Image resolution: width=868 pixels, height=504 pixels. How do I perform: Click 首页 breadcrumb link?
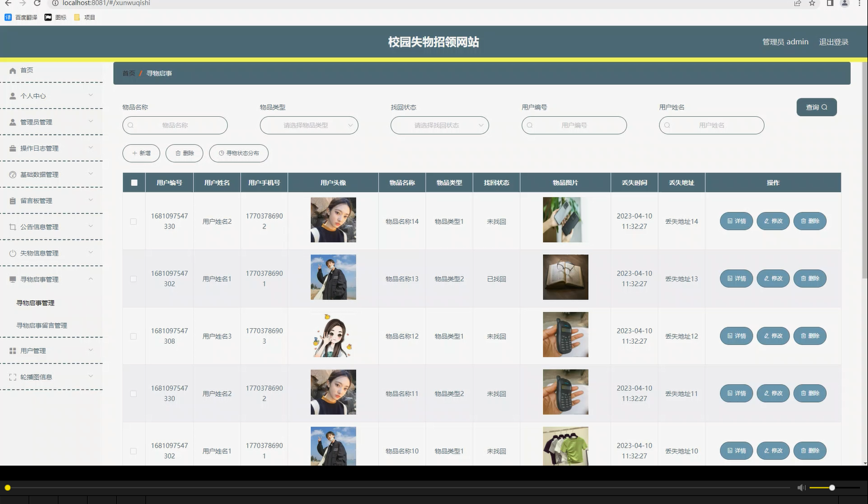[129, 73]
